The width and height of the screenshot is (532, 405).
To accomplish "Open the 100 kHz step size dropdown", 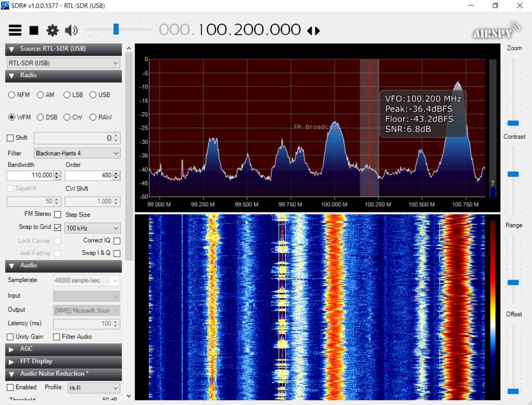I will tap(92, 228).
